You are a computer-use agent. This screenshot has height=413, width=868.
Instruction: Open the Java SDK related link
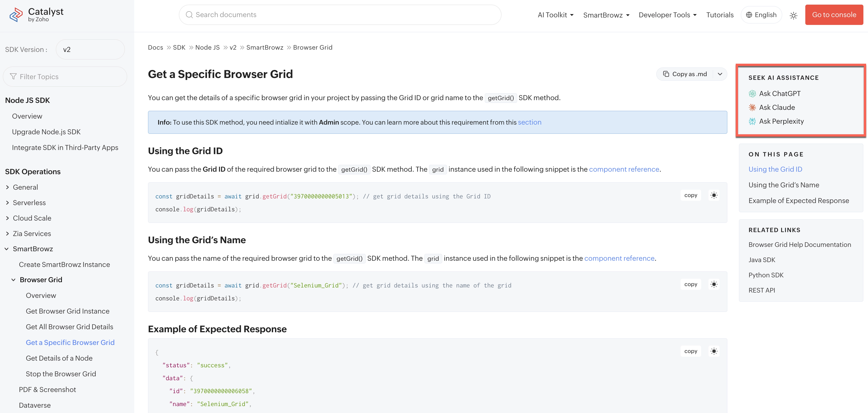[x=762, y=260]
